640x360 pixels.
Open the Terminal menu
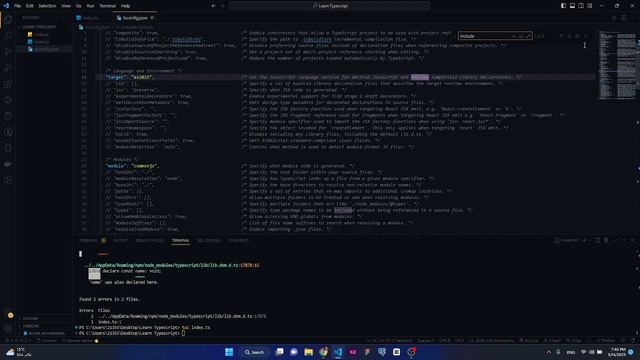[107, 6]
